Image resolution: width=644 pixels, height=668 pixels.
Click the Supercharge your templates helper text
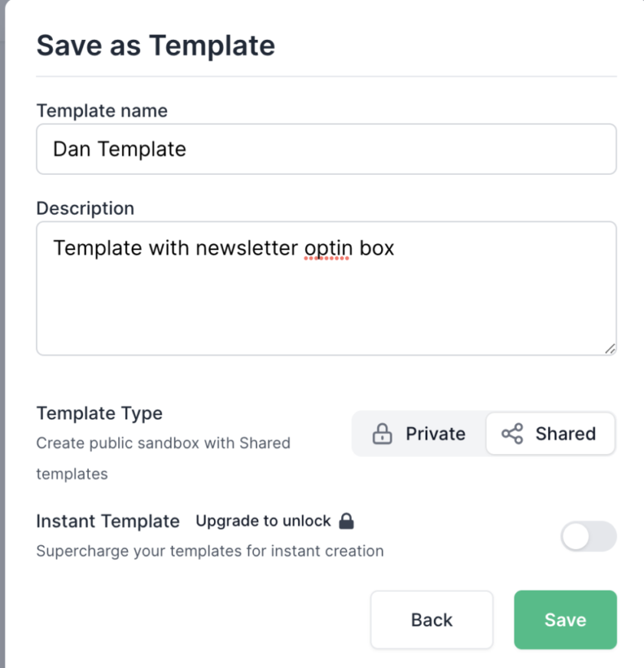click(x=210, y=551)
